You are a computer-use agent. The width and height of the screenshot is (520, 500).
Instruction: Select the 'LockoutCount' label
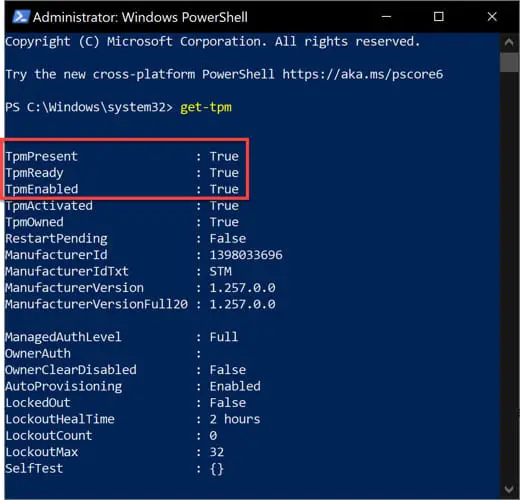49,435
